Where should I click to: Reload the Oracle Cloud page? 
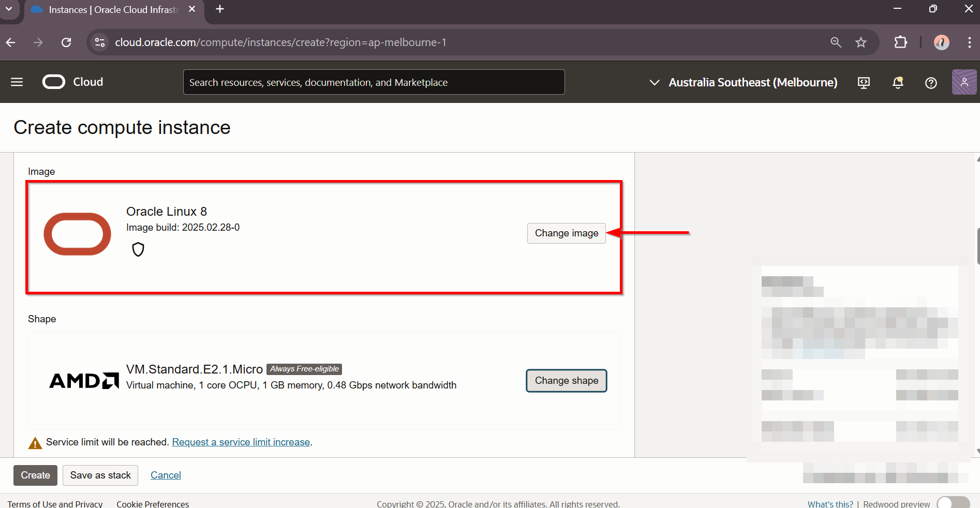(x=66, y=42)
